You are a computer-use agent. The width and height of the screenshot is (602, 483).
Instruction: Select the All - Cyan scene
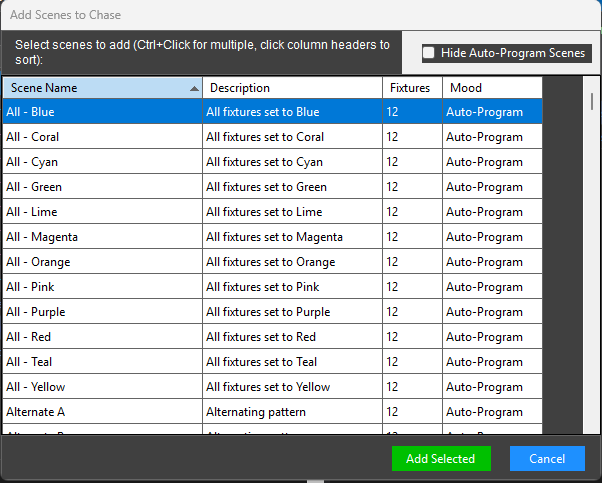tap(100, 162)
